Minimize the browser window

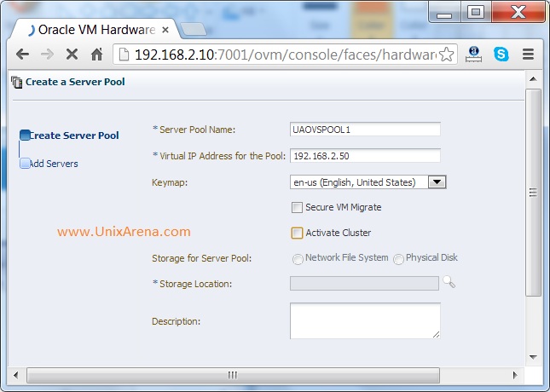(x=444, y=13)
